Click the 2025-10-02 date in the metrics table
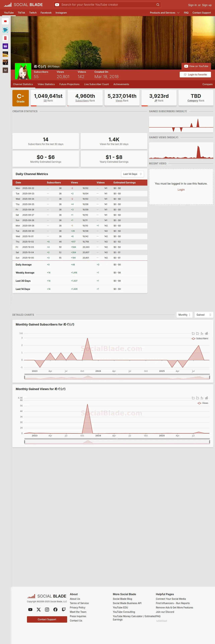 pyautogui.click(x=28, y=242)
